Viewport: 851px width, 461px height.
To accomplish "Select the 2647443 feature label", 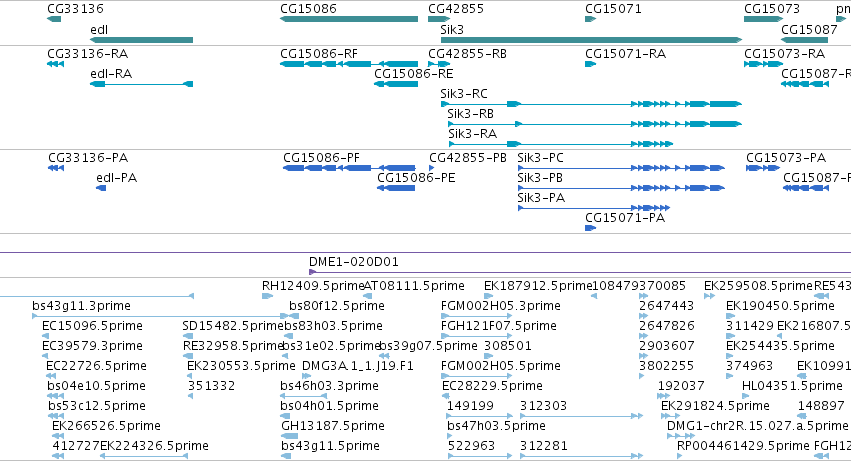I will pyautogui.click(x=666, y=306).
